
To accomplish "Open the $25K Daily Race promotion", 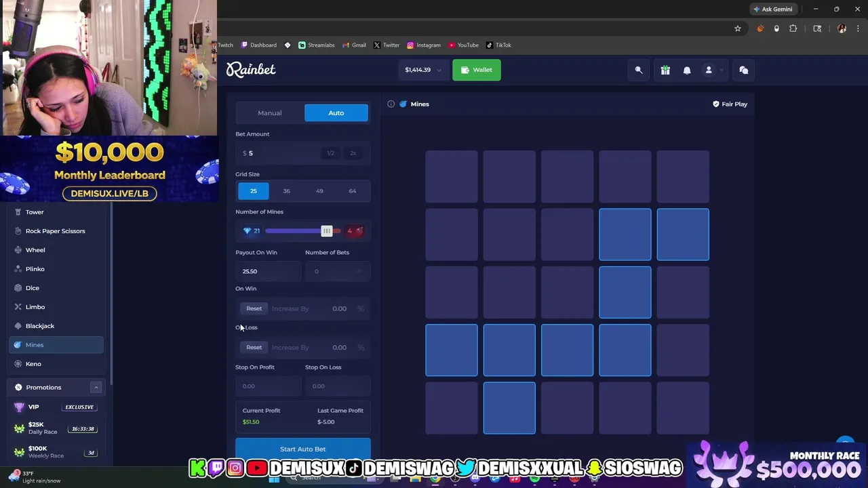I will click(x=56, y=428).
